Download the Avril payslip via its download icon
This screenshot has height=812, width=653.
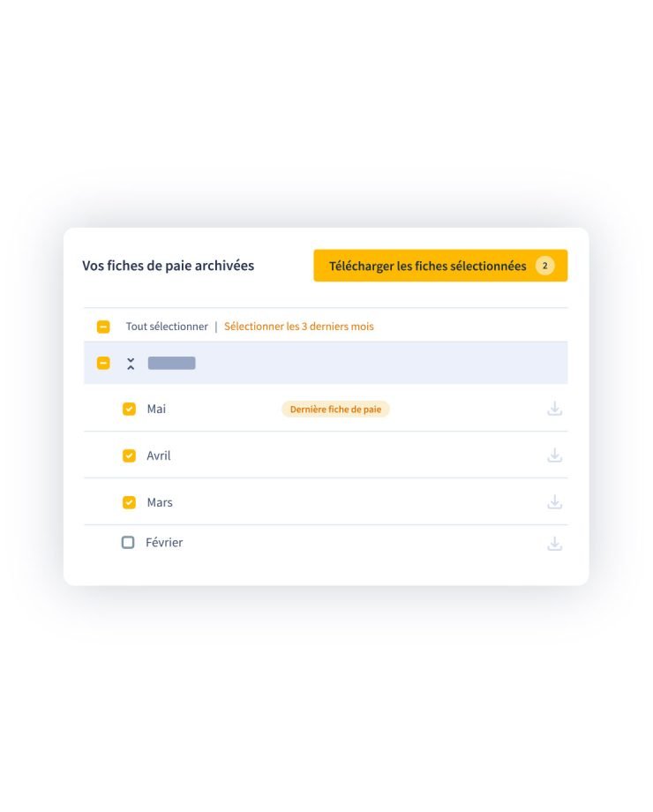pos(555,455)
